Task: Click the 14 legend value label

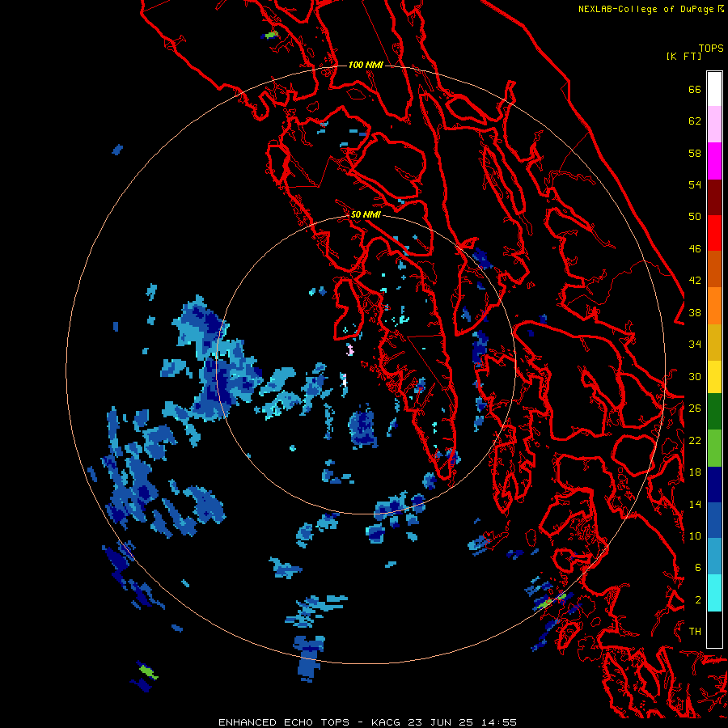Action: [x=695, y=504]
